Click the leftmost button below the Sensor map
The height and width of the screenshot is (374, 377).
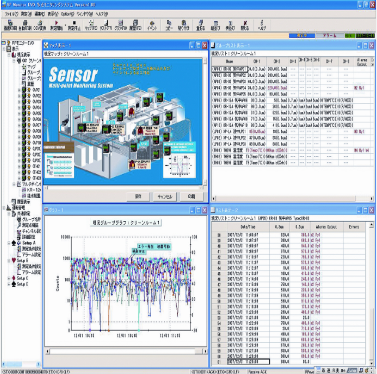coord(138,196)
